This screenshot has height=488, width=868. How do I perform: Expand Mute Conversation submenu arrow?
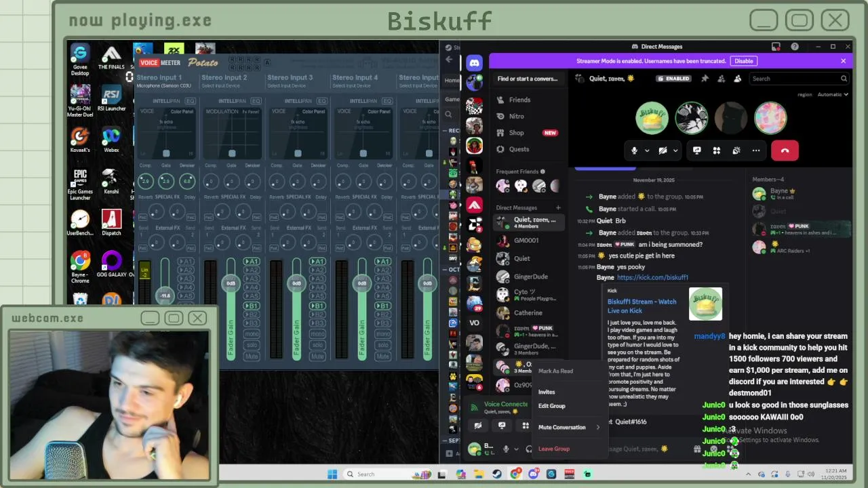tap(597, 428)
